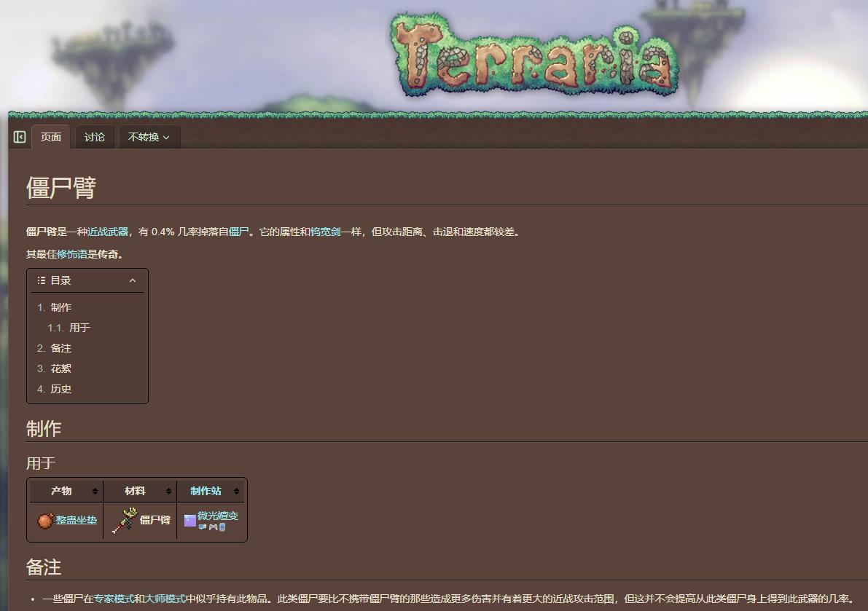Open the 修饰语 link

[x=72, y=254]
